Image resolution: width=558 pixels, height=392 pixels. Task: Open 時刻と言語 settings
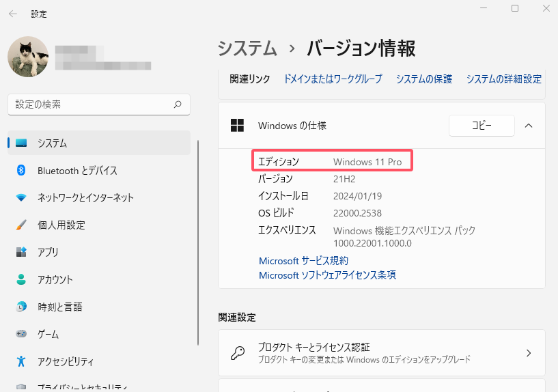click(99, 307)
